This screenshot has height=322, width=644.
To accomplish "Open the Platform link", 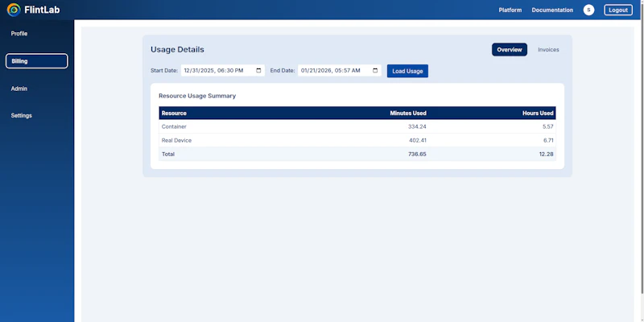I will [510, 10].
